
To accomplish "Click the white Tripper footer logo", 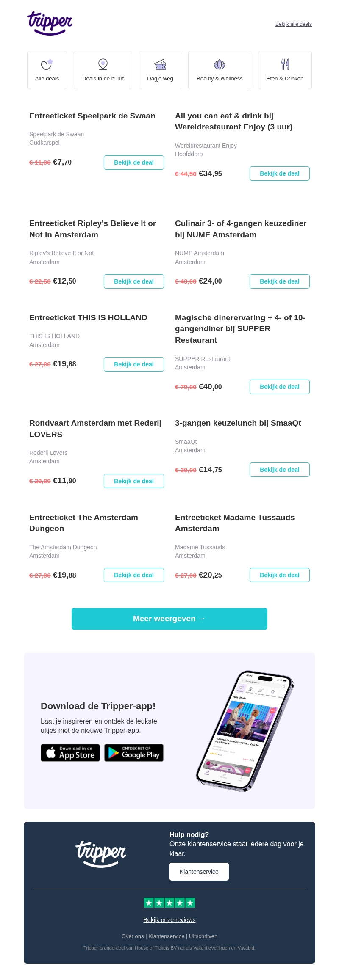I will pos(101,854).
